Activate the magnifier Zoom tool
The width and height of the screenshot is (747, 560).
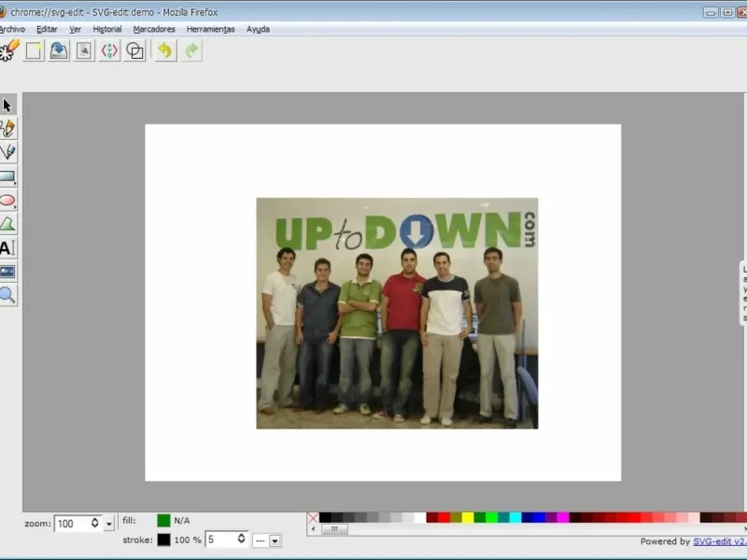(x=7, y=296)
